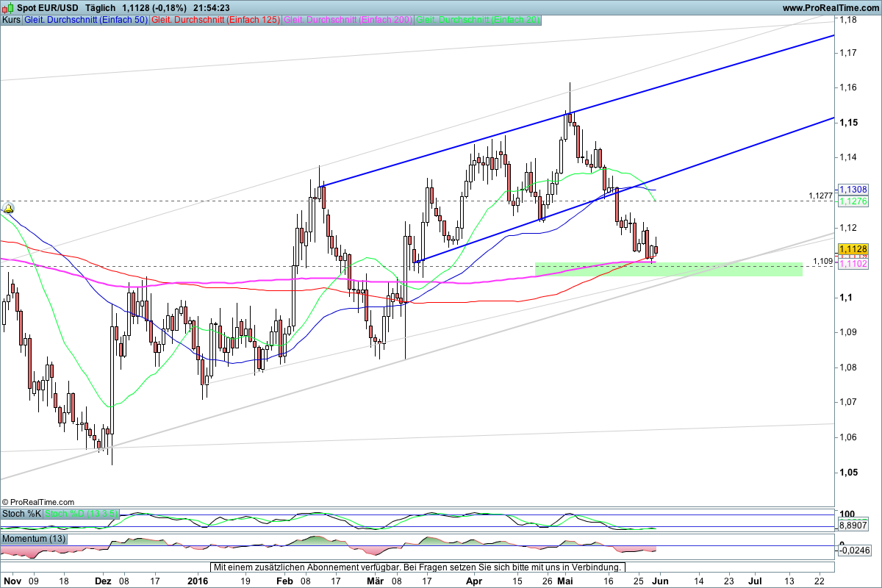Click the 8,8907 stochastic value tag
The image size is (882, 588).
pos(853,527)
